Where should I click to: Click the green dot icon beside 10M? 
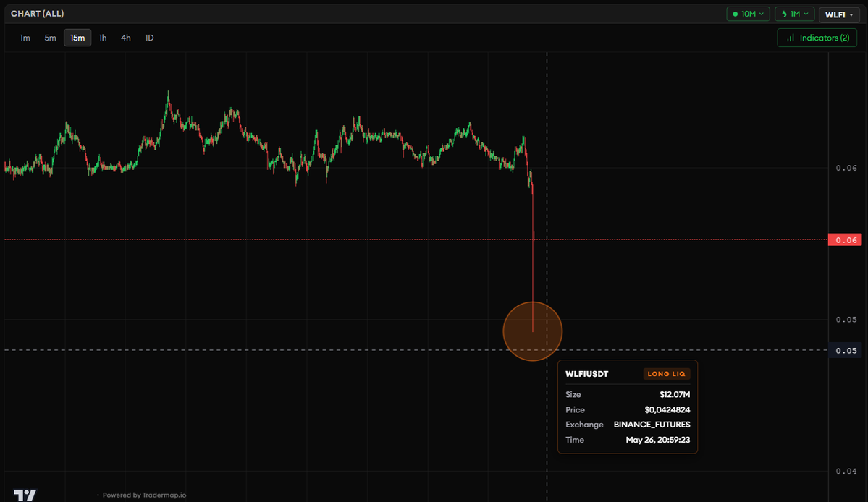[x=735, y=14]
